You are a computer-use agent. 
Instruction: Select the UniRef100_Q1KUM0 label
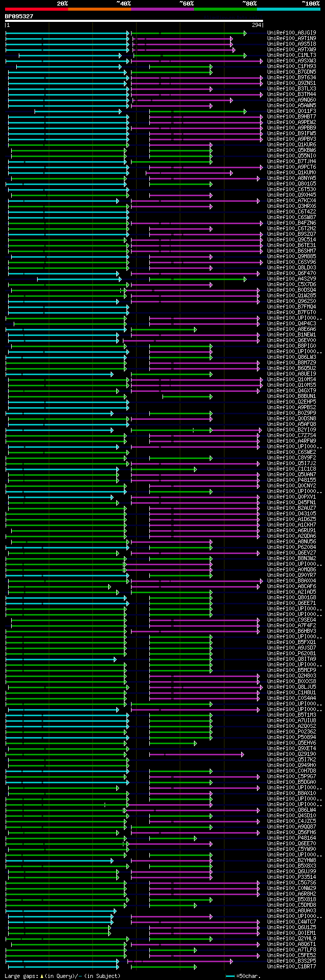coord(291,173)
